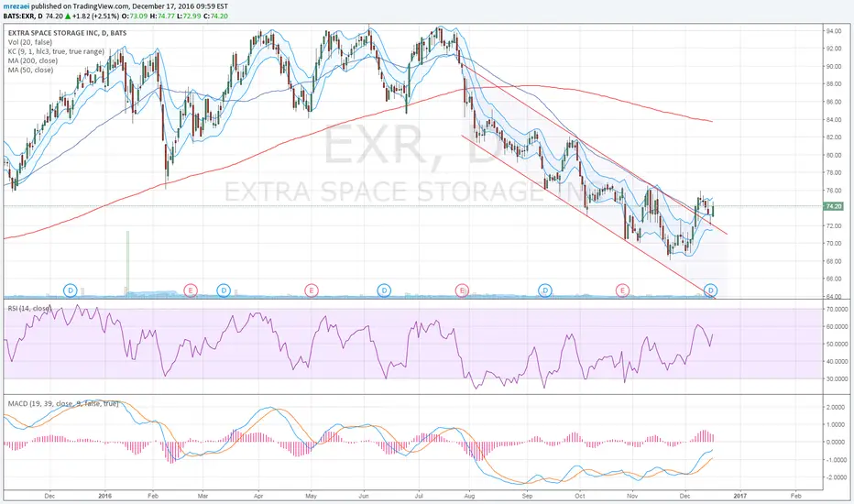Select the EXTRA SPACE STORAGE INC, D, BATS legend title
Image resolution: width=854 pixels, height=504 pixels.
tap(67, 33)
